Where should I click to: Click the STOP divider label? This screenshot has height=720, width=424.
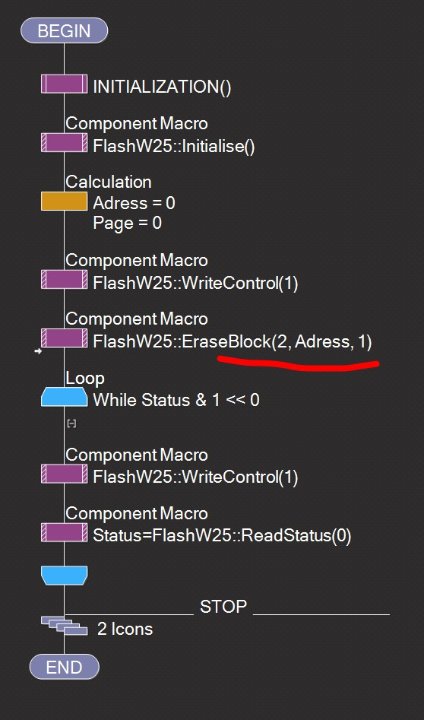223,607
